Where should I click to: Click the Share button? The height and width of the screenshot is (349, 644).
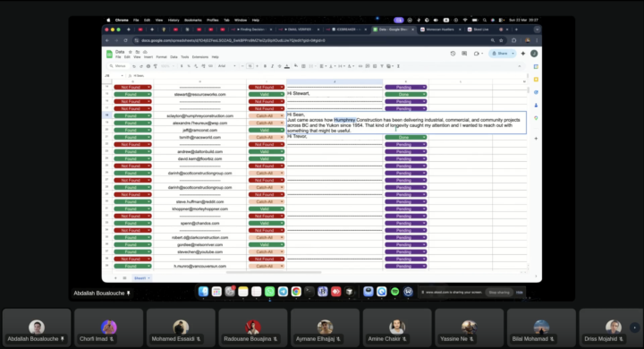pos(500,54)
